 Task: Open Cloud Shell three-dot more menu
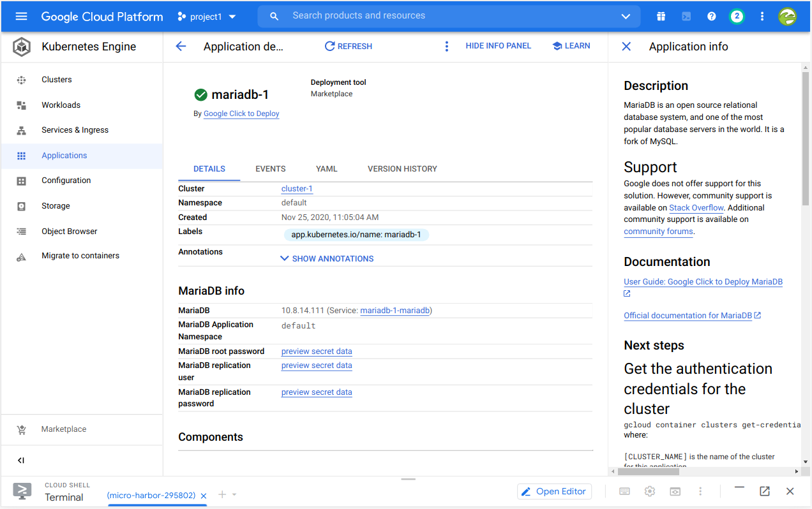700,492
